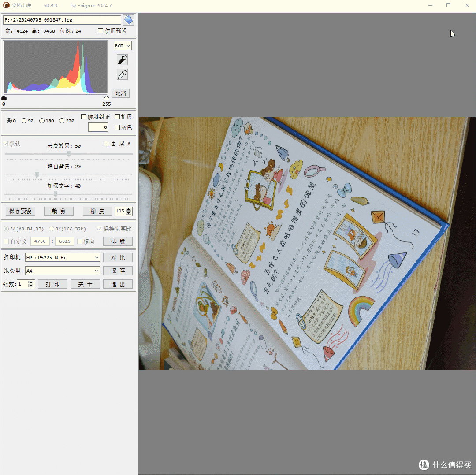
Task: Click the 关于 about button
Action: [x=85, y=284]
